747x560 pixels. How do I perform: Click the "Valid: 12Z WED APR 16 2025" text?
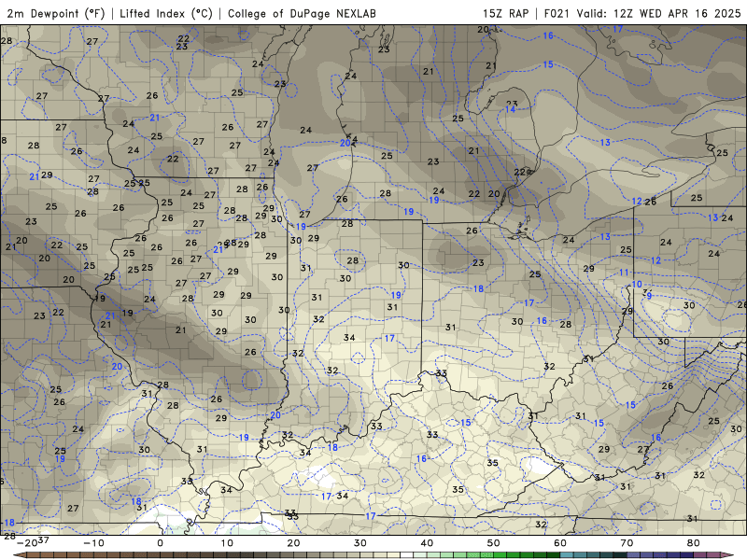(x=659, y=13)
